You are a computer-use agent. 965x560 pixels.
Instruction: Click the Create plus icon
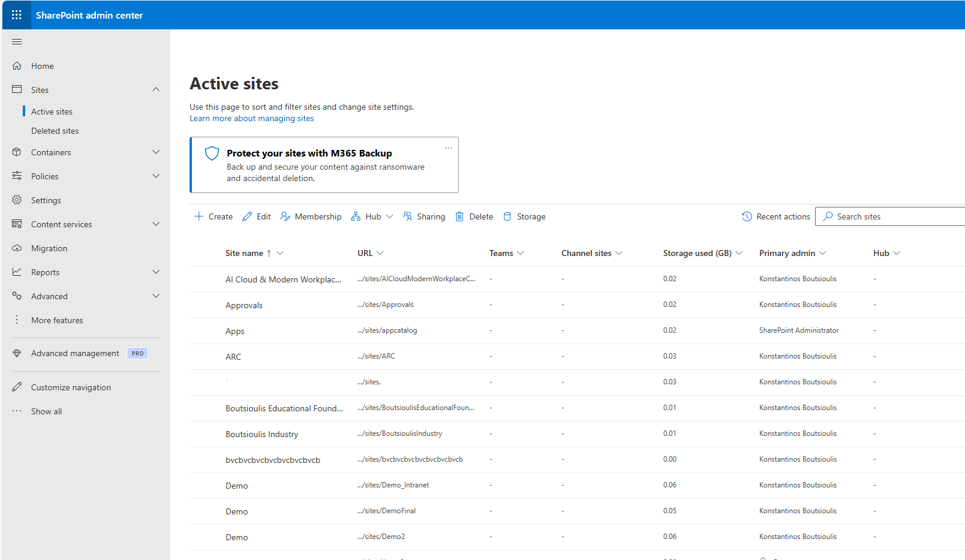coord(199,216)
